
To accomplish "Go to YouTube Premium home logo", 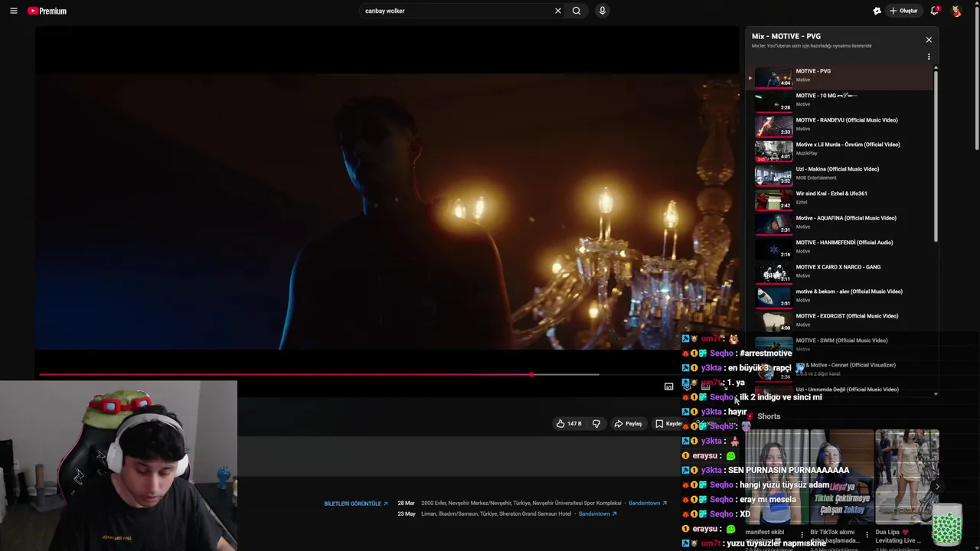I will pos(47,11).
